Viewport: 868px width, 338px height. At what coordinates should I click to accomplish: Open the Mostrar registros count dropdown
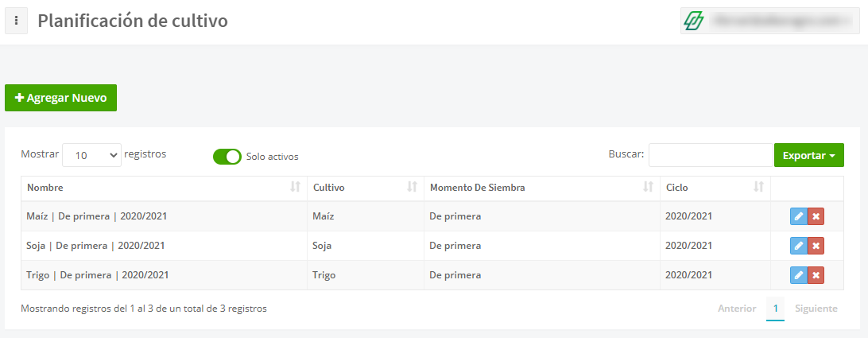click(91, 156)
